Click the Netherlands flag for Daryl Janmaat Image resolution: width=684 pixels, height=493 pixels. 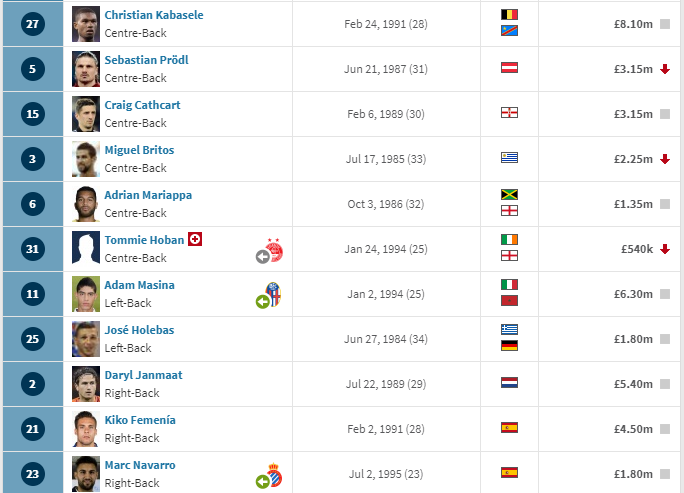509,383
